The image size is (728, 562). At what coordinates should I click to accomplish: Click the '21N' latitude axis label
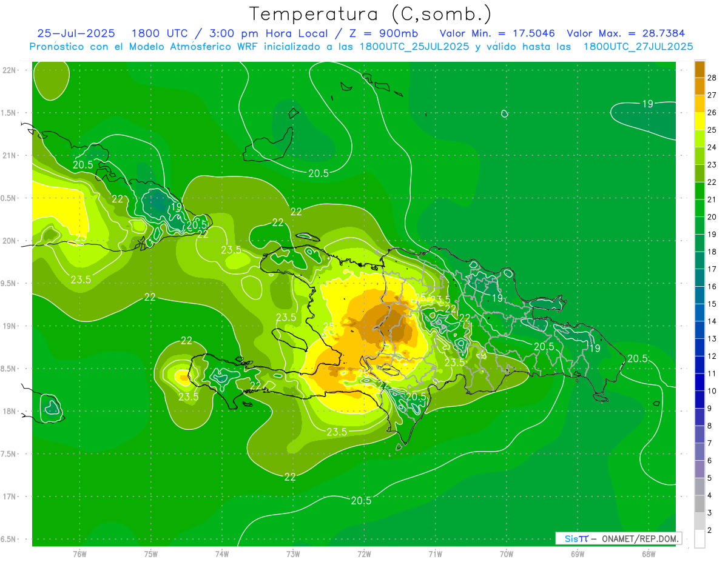coord(9,155)
